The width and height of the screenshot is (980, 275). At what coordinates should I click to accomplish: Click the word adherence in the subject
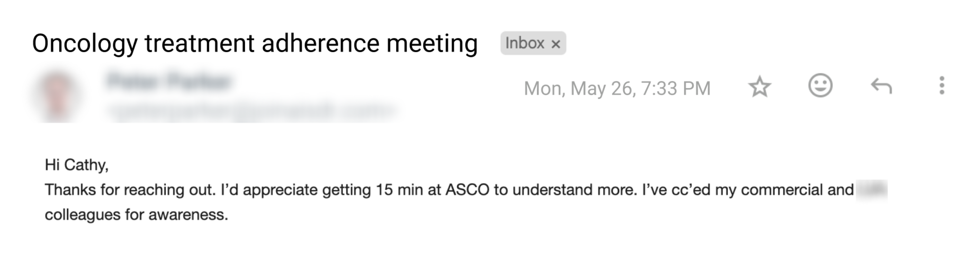321,43
